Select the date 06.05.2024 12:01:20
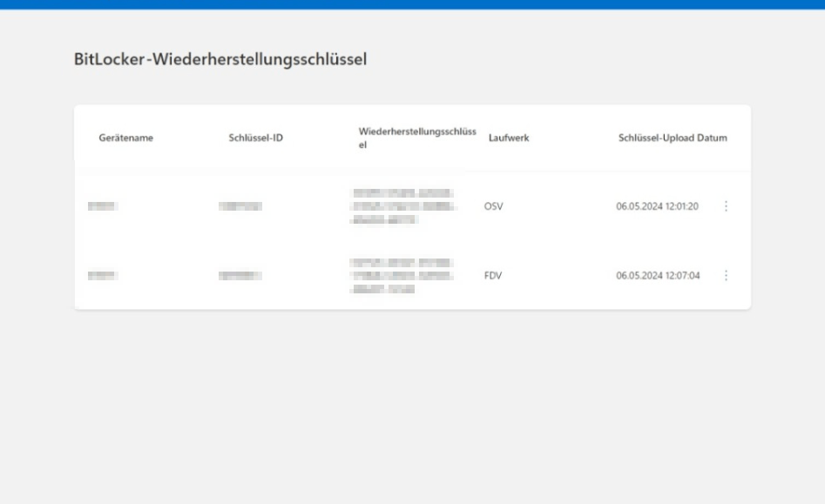Screen dimensions: 825x504 657,206
